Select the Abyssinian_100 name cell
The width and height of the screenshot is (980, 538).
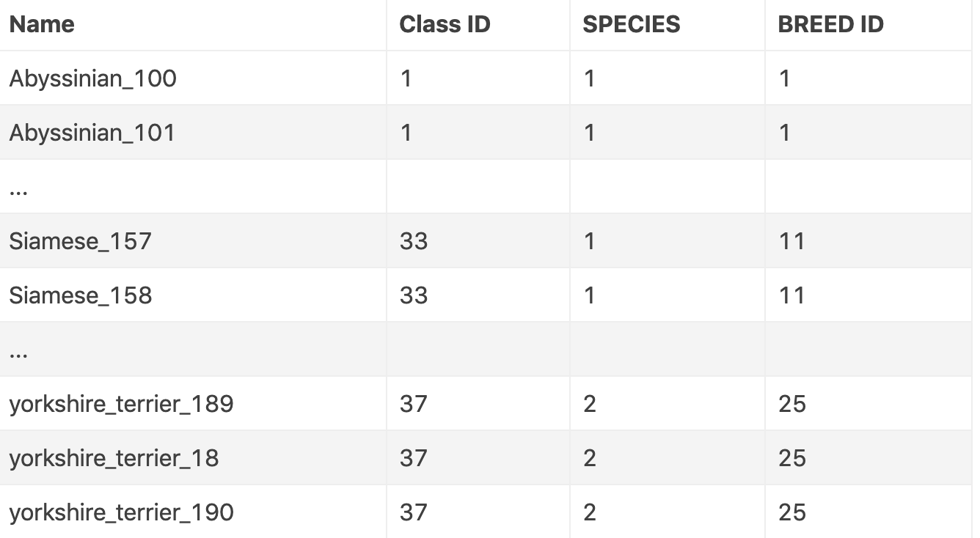[92, 78]
